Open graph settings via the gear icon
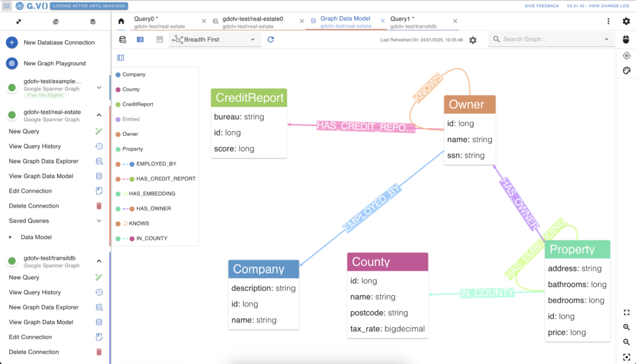Viewport: 636px width, 364px height. pos(473,39)
